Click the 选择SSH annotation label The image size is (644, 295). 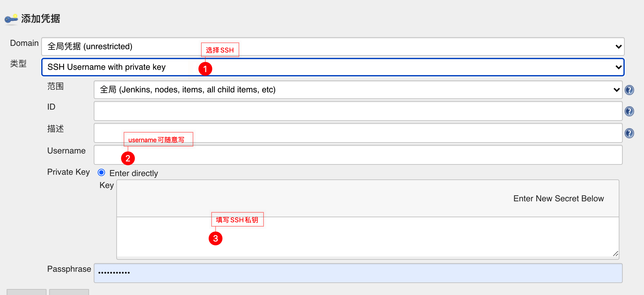coord(220,50)
